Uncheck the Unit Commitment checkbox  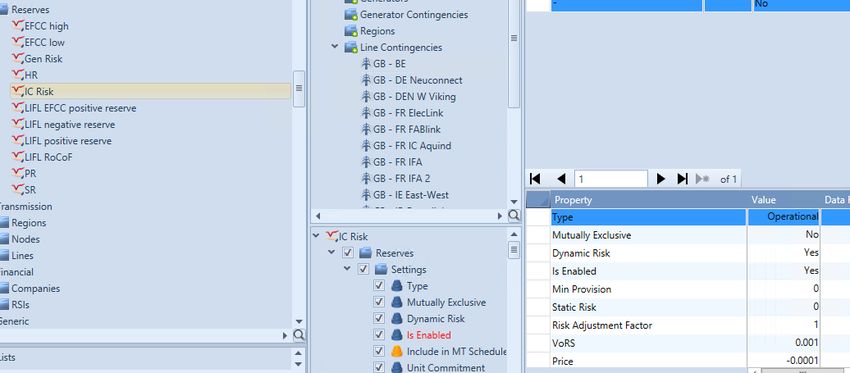[379, 367]
